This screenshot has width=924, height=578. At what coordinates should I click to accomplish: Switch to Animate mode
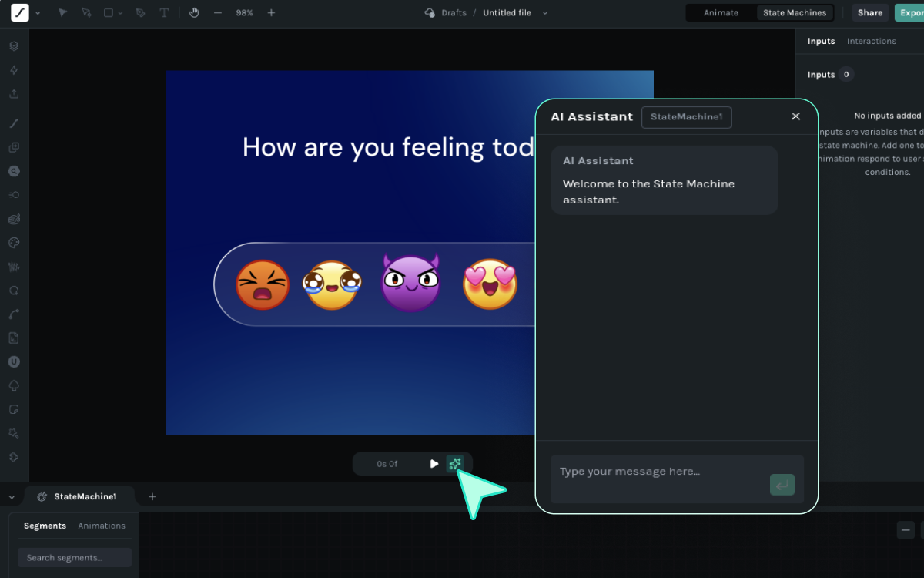tap(721, 13)
